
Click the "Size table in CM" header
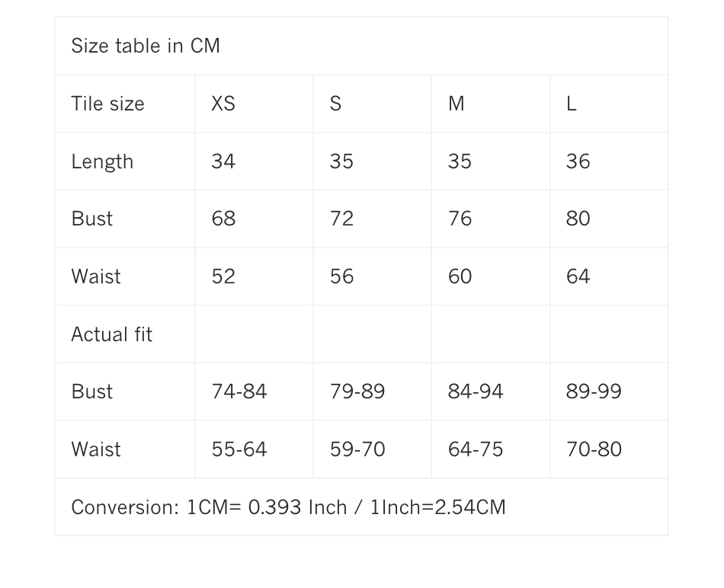click(146, 46)
